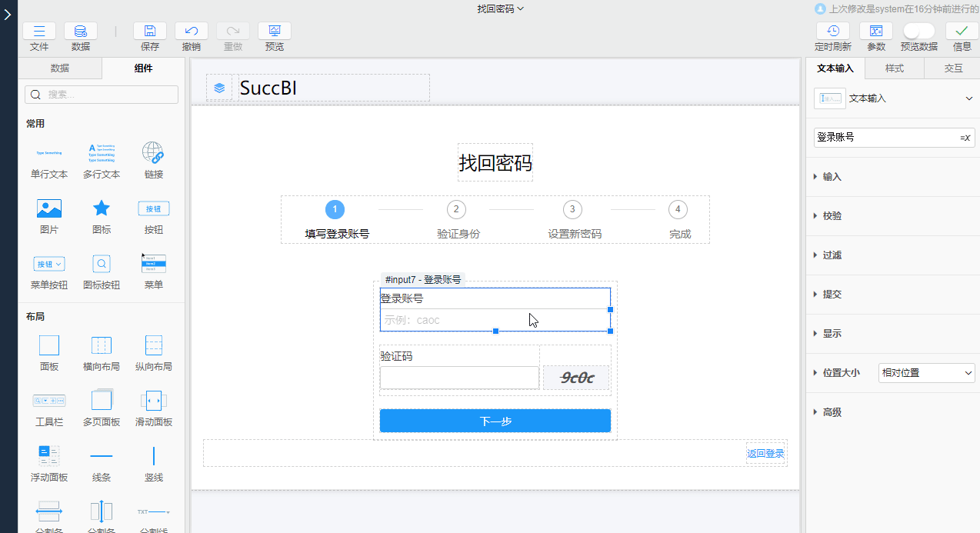The height and width of the screenshot is (533, 980).
Task: Switch to the 数据 tab on left panel
Action: point(60,68)
